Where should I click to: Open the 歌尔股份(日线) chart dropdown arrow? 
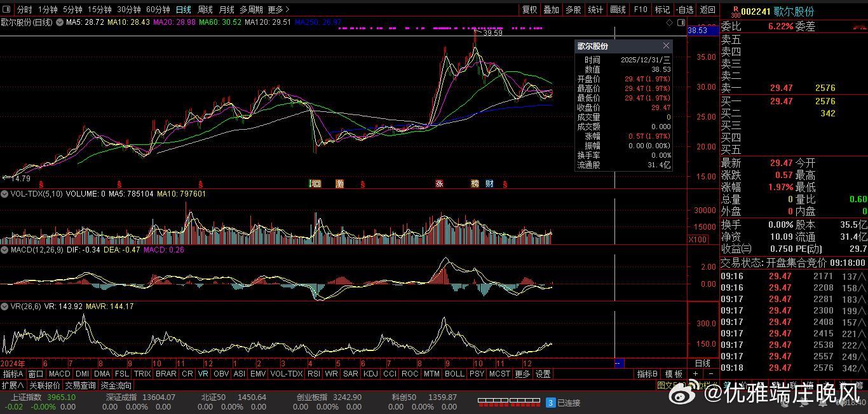tap(60, 22)
